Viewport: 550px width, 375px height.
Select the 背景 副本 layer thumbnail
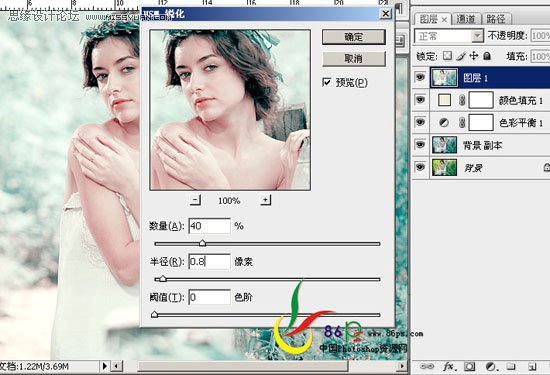[444, 145]
